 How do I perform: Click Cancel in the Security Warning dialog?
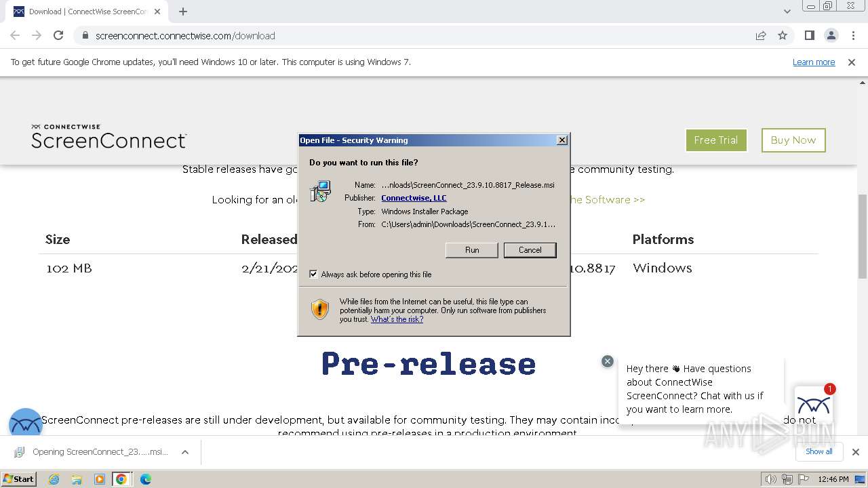click(x=530, y=250)
